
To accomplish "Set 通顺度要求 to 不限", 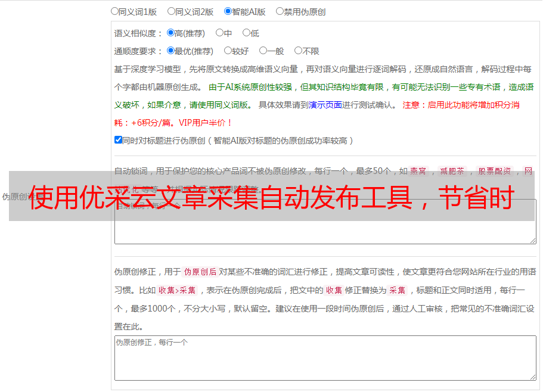I will pyautogui.click(x=298, y=51).
